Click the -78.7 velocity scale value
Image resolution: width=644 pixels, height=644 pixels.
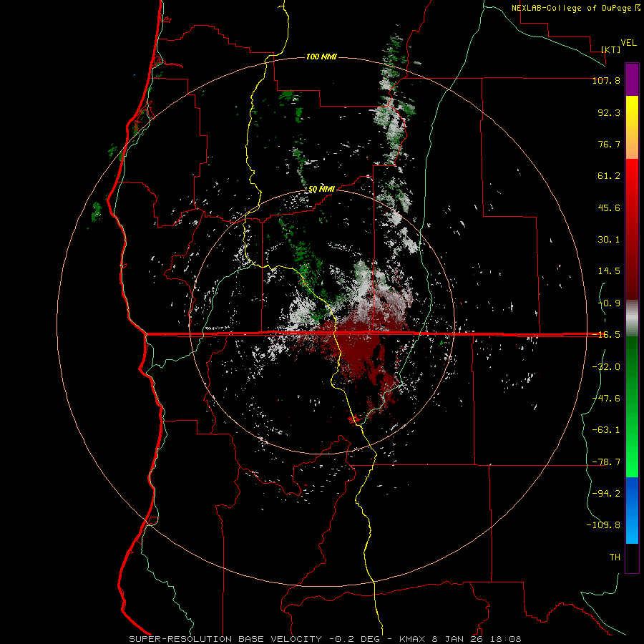[606, 462]
